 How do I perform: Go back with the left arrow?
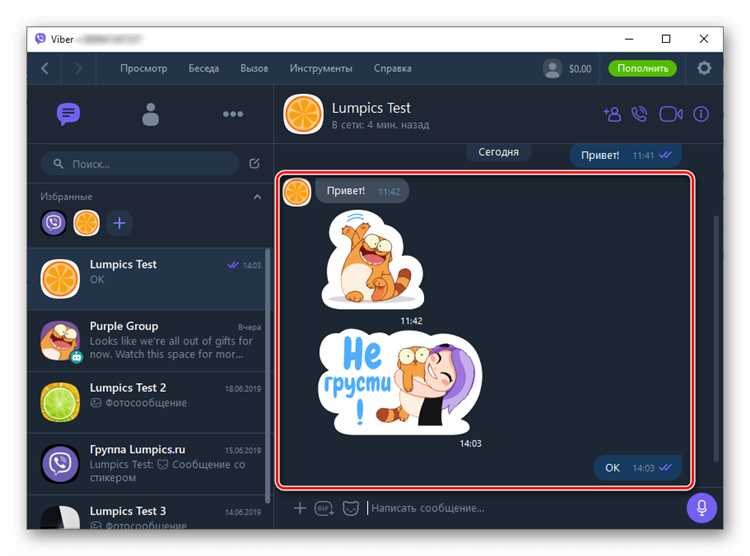tap(45, 68)
